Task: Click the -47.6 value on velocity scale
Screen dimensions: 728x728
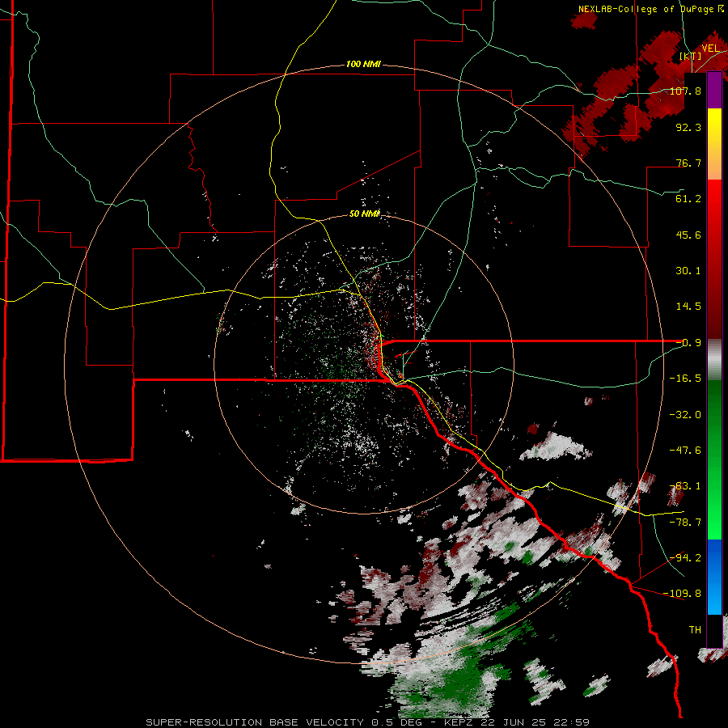Action: [685, 451]
